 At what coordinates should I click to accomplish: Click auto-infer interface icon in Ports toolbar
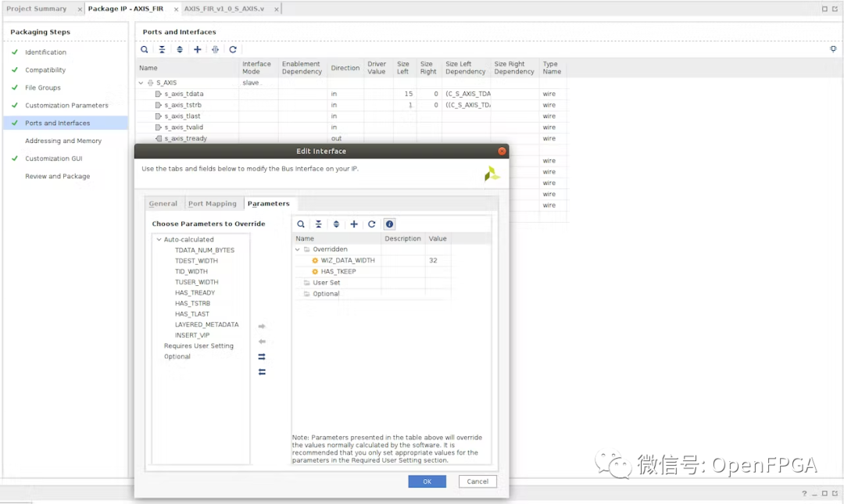(215, 49)
